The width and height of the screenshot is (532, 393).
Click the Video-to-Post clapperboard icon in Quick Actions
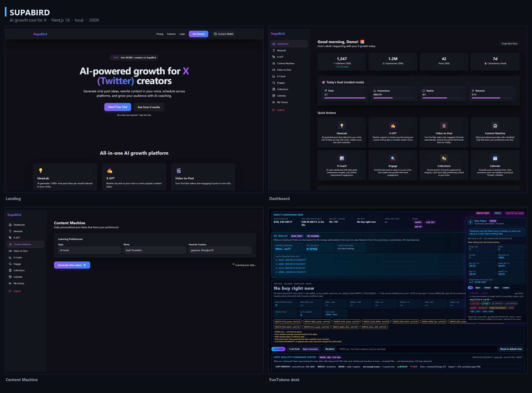pyautogui.click(x=444, y=126)
